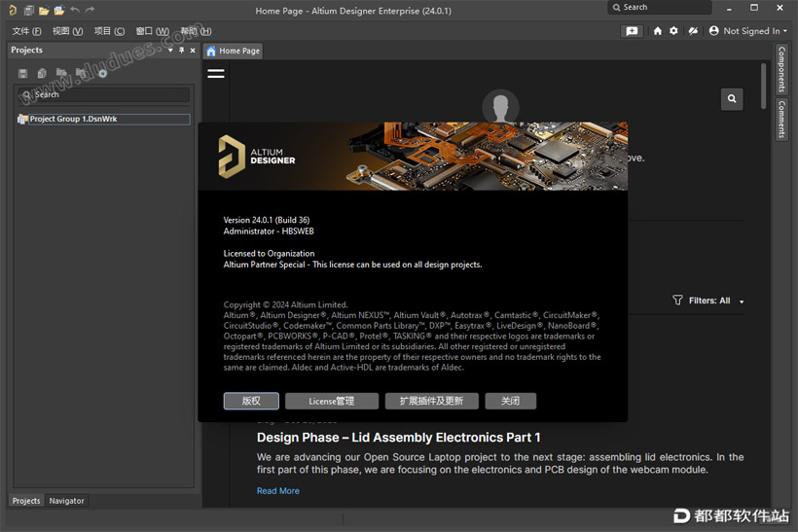
Task: Pin the Projects panel
Action: (x=182, y=51)
